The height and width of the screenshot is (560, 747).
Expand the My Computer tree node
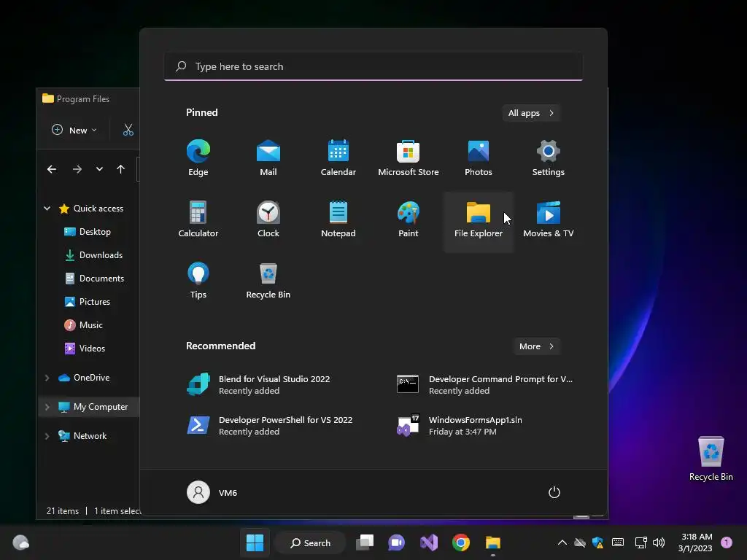coord(47,407)
